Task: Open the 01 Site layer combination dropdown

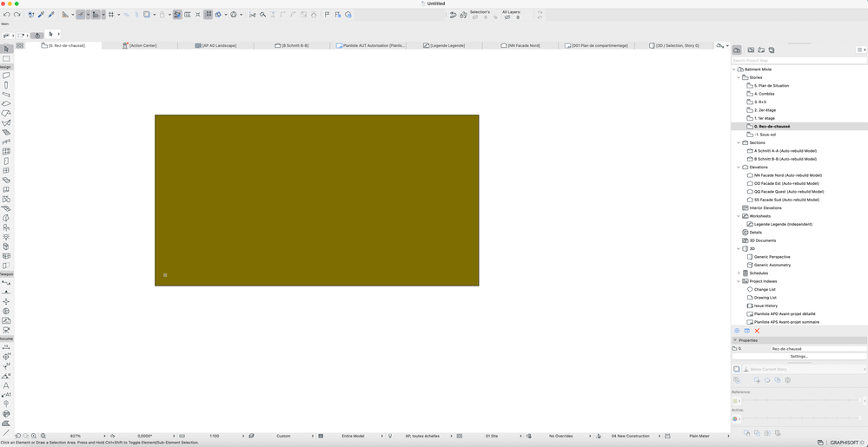Action: pyautogui.click(x=490, y=436)
